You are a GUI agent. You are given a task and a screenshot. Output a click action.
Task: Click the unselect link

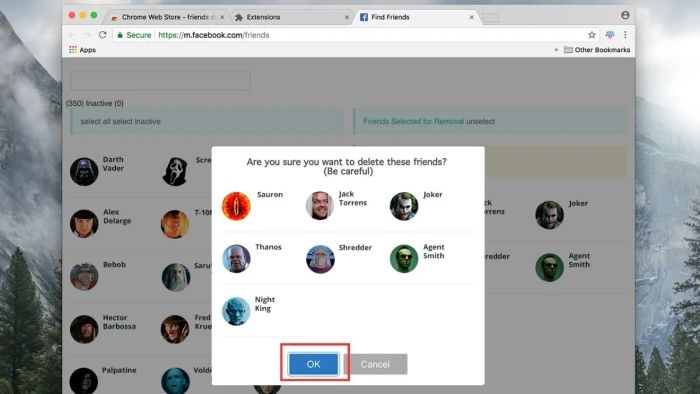click(480, 121)
